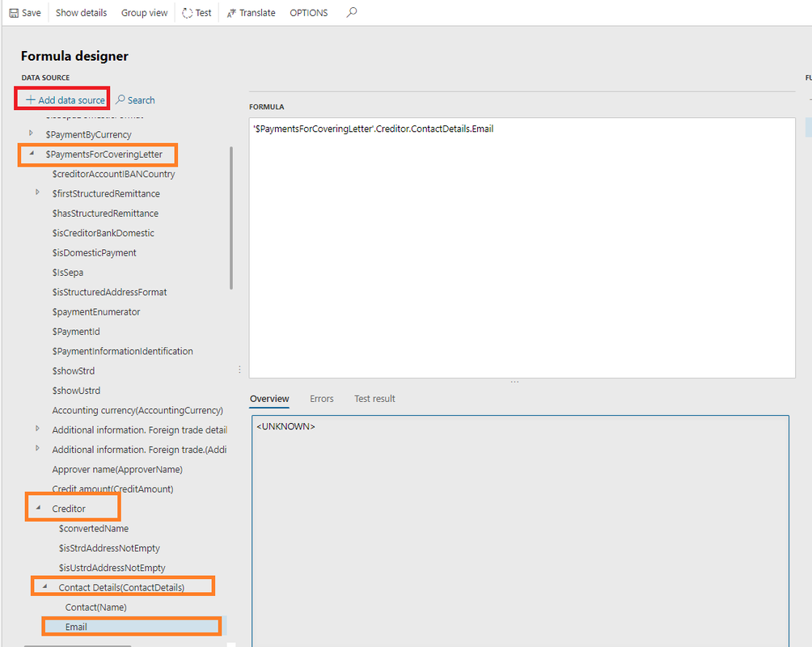Expand the $firstStructuredRemittance node
The height and width of the screenshot is (647, 812).
[x=38, y=192]
